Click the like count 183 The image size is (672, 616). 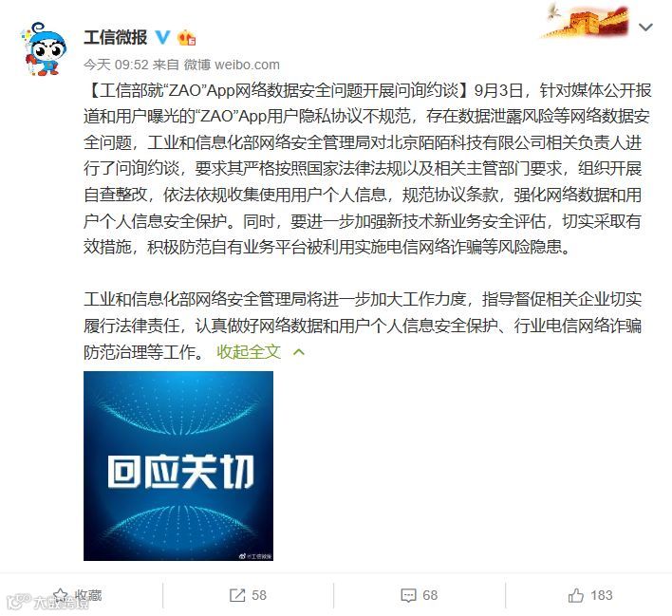(x=601, y=595)
